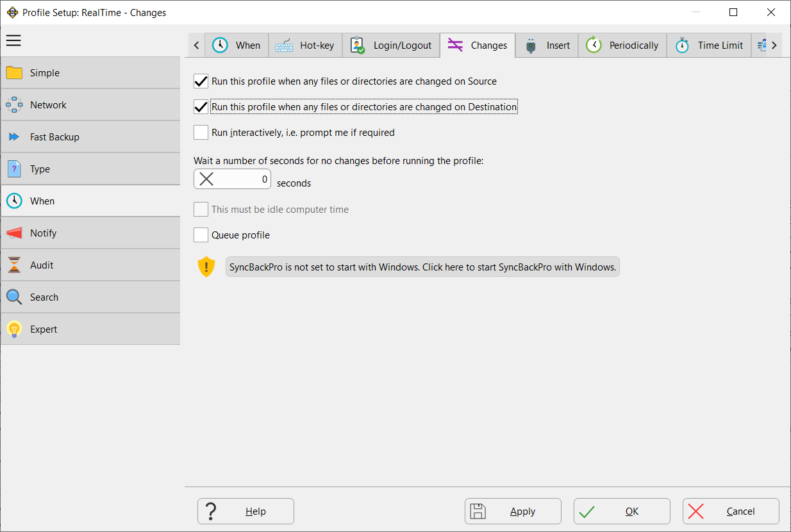
Task: Click the yellow warning shield icon
Action: [206, 267]
